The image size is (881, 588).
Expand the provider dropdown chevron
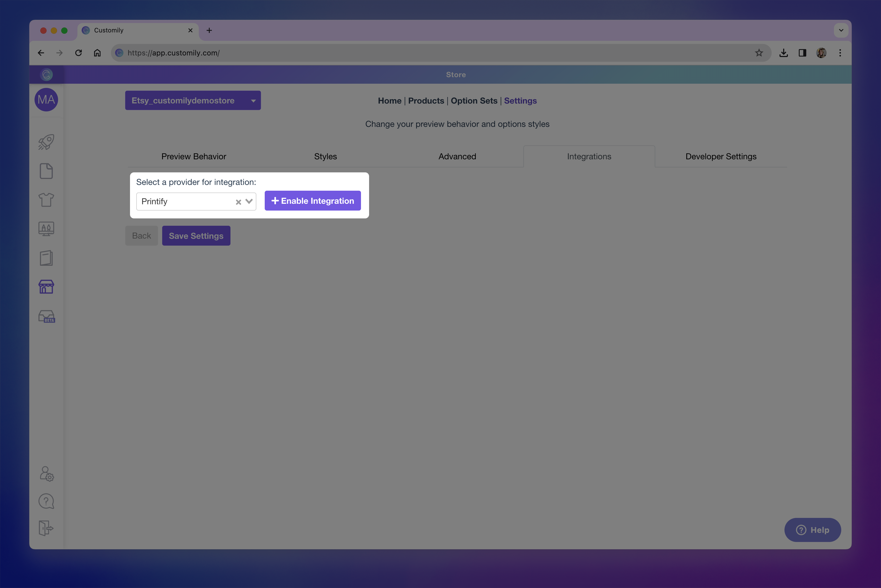click(x=249, y=201)
